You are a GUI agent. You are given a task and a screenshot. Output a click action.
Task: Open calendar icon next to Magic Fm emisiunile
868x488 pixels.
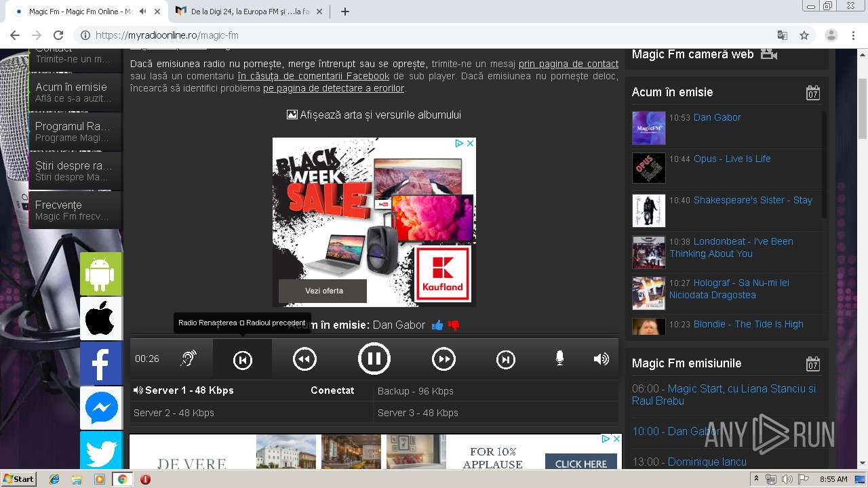[x=813, y=363]
